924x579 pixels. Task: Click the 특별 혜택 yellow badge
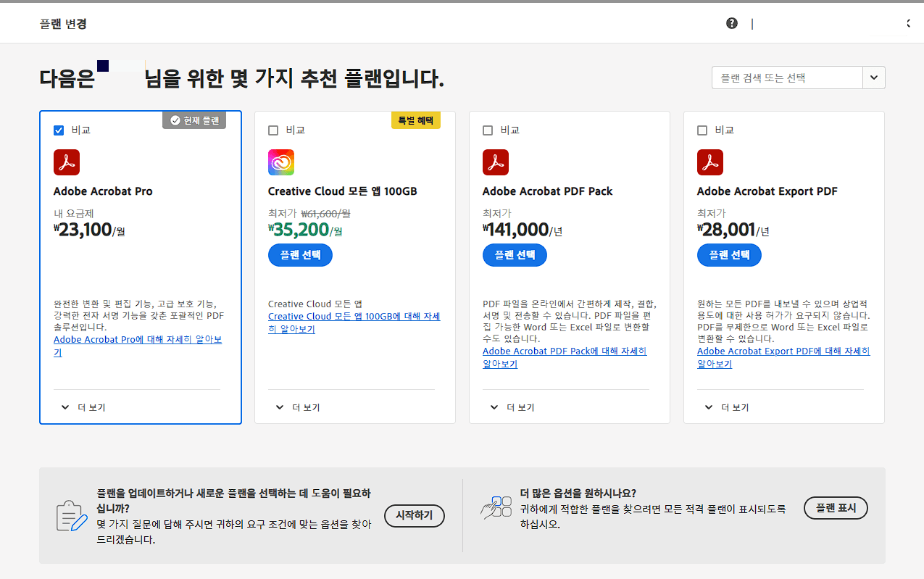[x=416, y=120]
